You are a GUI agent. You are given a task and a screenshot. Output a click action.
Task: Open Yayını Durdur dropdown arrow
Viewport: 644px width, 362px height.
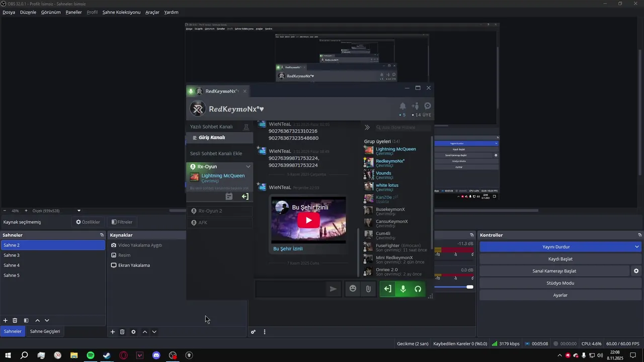point(636,247)
